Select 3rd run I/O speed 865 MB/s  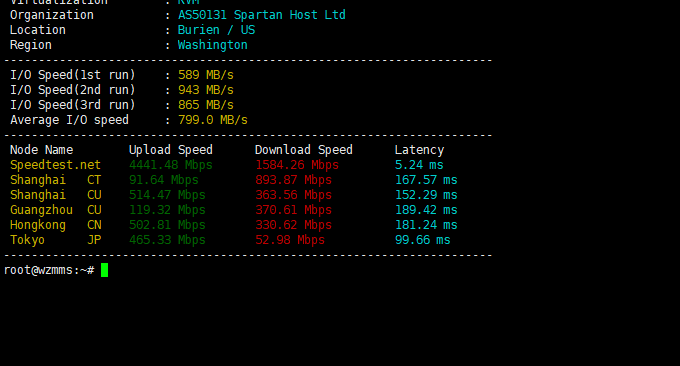coord(206,105)
